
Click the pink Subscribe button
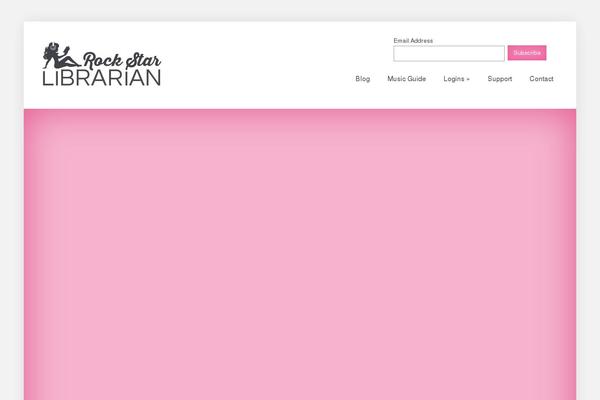pyautogui.click(x=527, y=53)
